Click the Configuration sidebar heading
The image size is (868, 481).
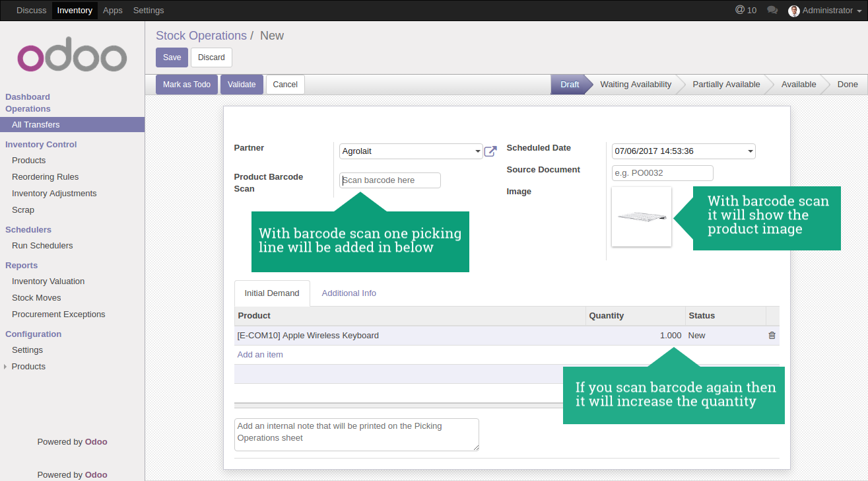pos(33,334)
